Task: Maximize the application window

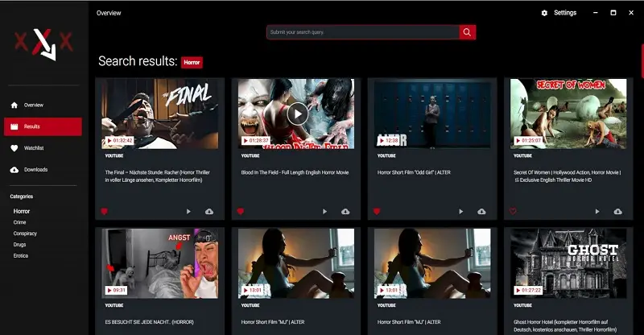Action: coord(613,13)
